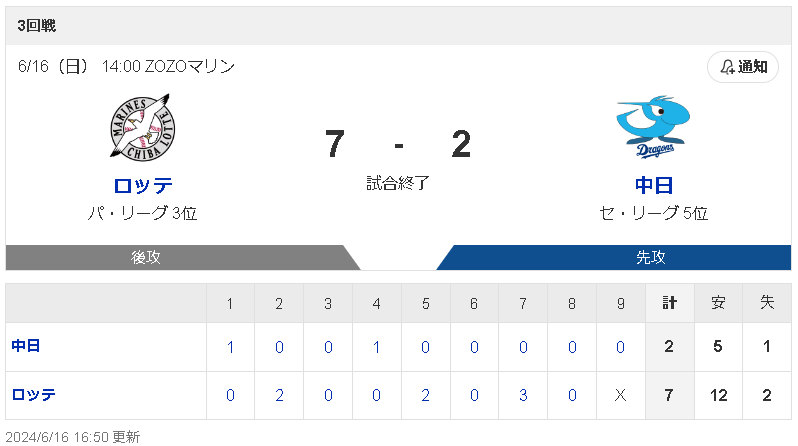Click 中日 4th inning score of 1
Screen dimensions: 798x446
point(376,347)
